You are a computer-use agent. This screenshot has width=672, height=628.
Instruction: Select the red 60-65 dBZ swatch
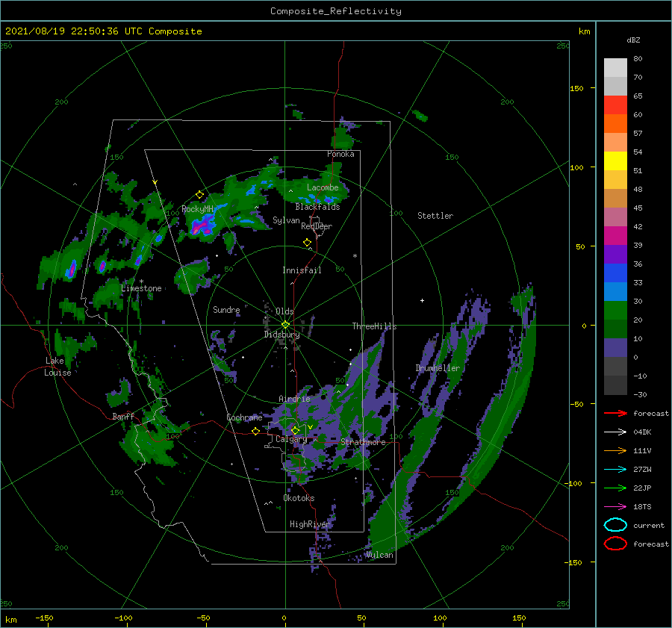pos(615,105)
